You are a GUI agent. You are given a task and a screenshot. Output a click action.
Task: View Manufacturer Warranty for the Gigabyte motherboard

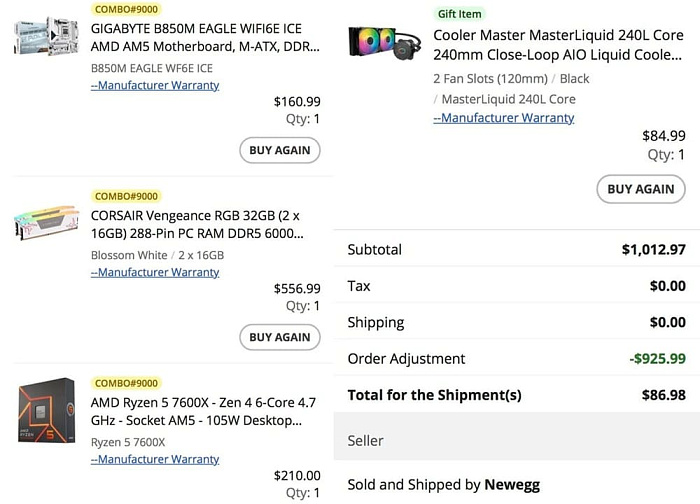(x=155, y=85)
